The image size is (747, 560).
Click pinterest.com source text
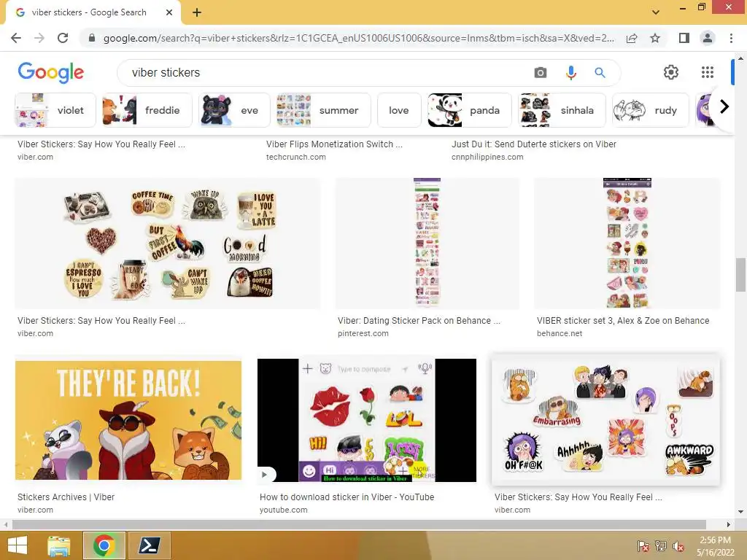click(363, 333)
